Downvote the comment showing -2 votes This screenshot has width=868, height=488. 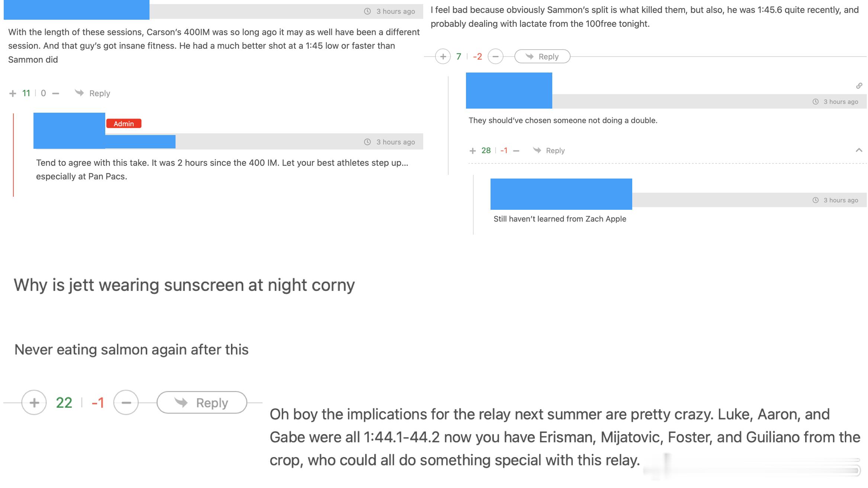pos(495,57)
